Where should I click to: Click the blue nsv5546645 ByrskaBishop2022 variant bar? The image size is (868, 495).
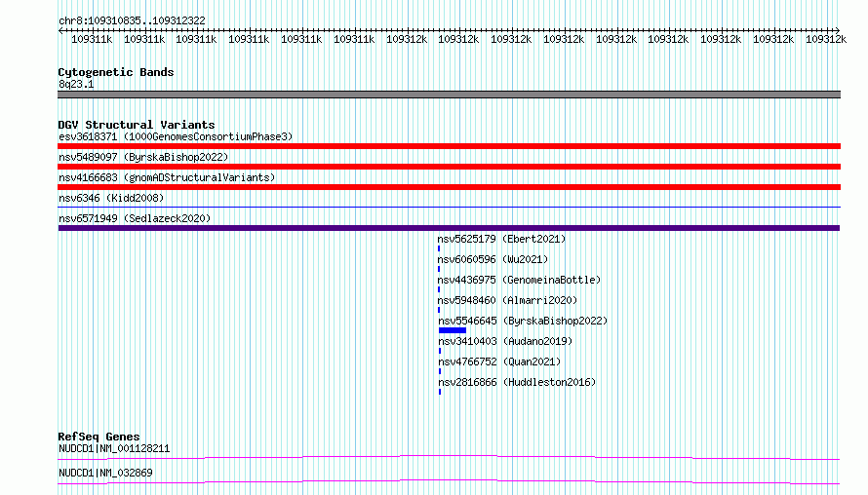453,330
